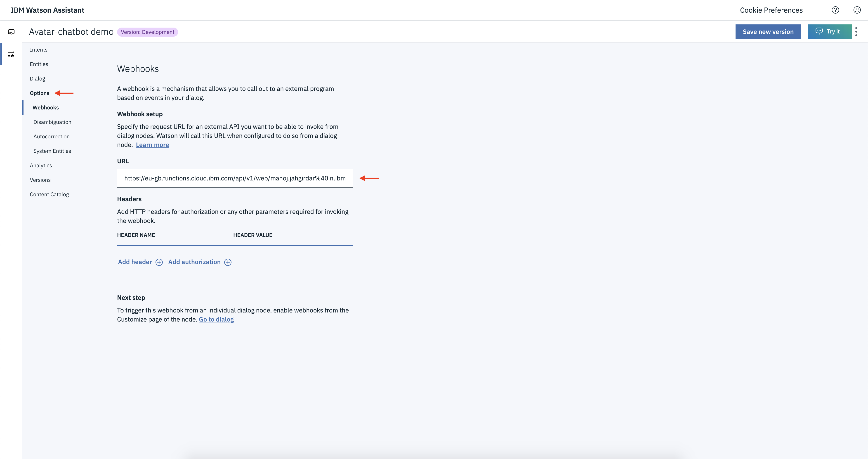Screen dimensions: 868x459
Task: Open Cookie Preferences in header
Action: [x=771, y=10]
